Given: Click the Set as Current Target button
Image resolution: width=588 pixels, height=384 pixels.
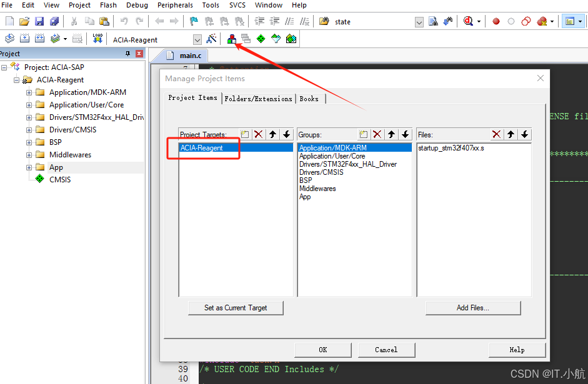Looking at the screenshot, I should click(236, 308).
